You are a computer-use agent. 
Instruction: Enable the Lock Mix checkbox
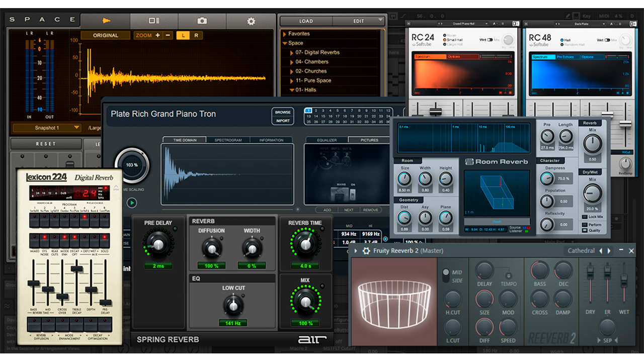point(585,217)
